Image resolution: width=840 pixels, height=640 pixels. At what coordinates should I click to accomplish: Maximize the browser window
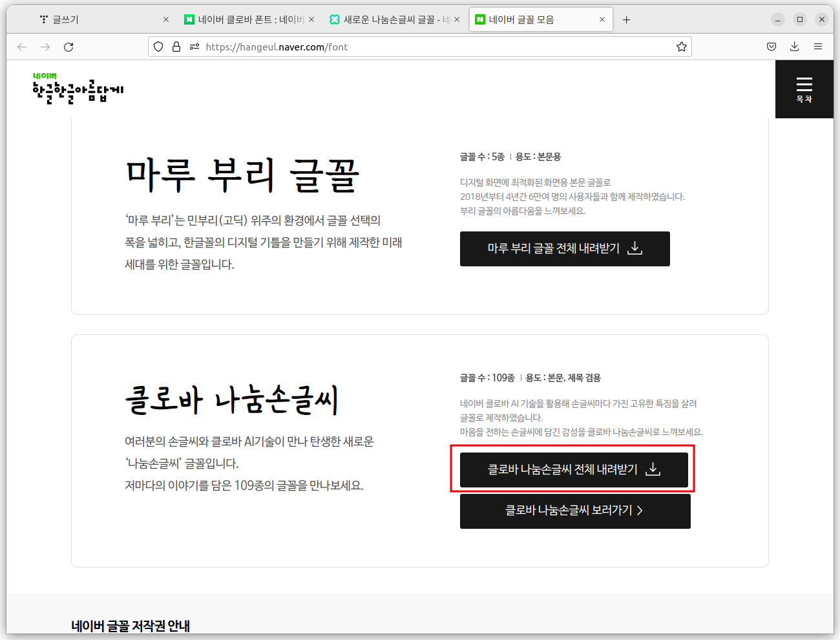pyautogui.click(x=800, y=19)
